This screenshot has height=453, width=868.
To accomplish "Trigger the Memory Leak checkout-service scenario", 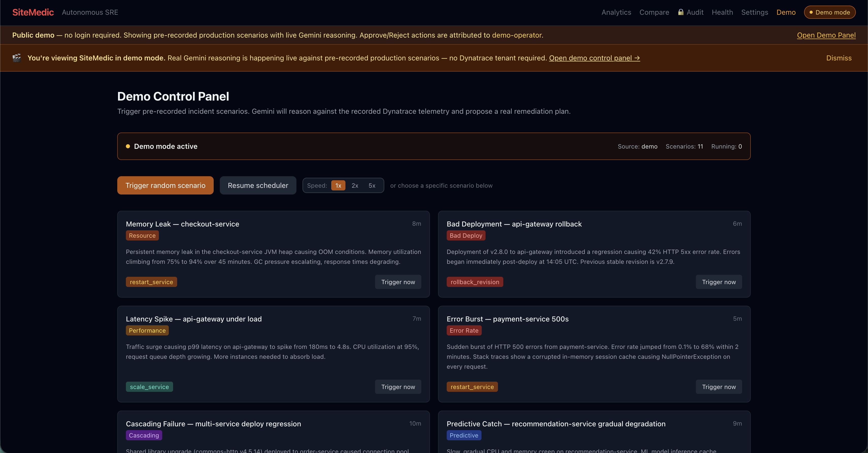I will coord(398,282).
